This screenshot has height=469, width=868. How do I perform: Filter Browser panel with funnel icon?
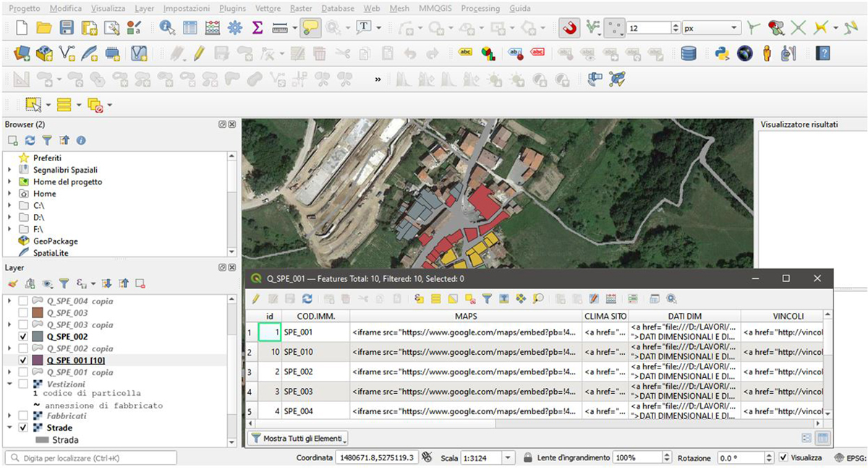tap(47, 140)
